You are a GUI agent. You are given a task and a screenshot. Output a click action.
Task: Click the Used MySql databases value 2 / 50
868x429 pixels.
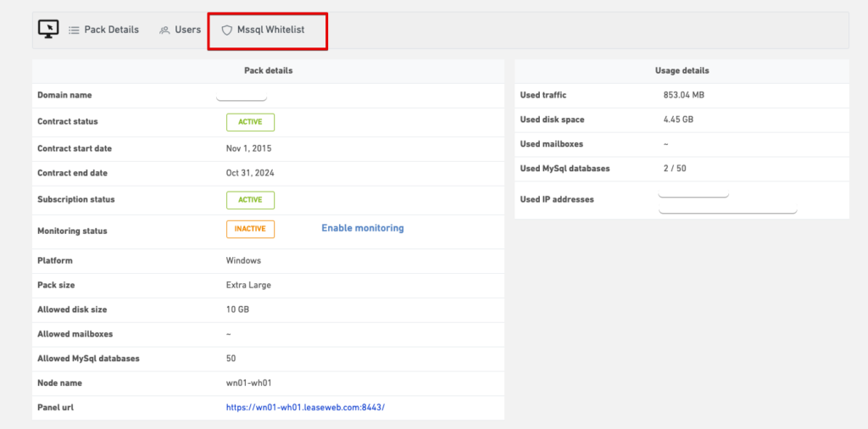click(x=674, y=168)
